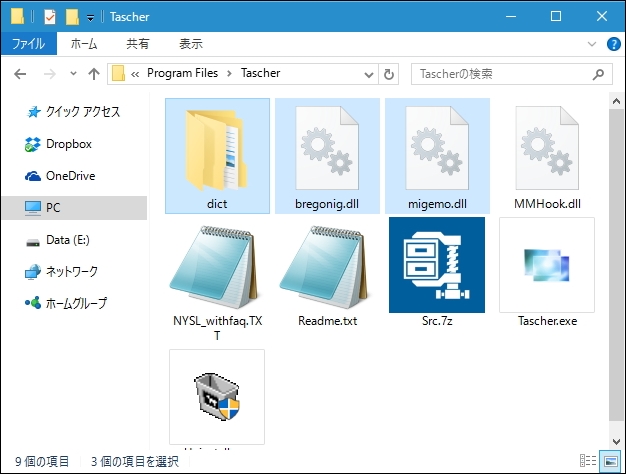Select the bregonig.dll file icon
The image size is (626, 474).
pyautogui.click(x=327, y=148)
